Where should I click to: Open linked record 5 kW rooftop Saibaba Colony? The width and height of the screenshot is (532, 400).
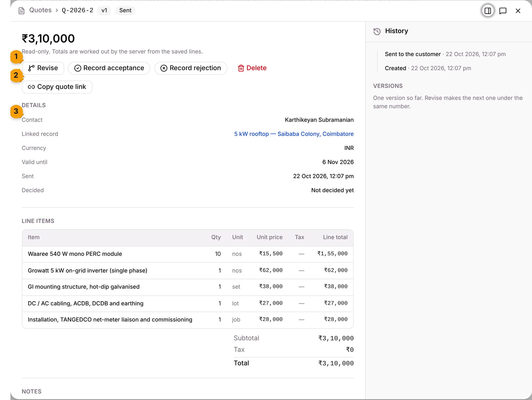coord(294,134)
